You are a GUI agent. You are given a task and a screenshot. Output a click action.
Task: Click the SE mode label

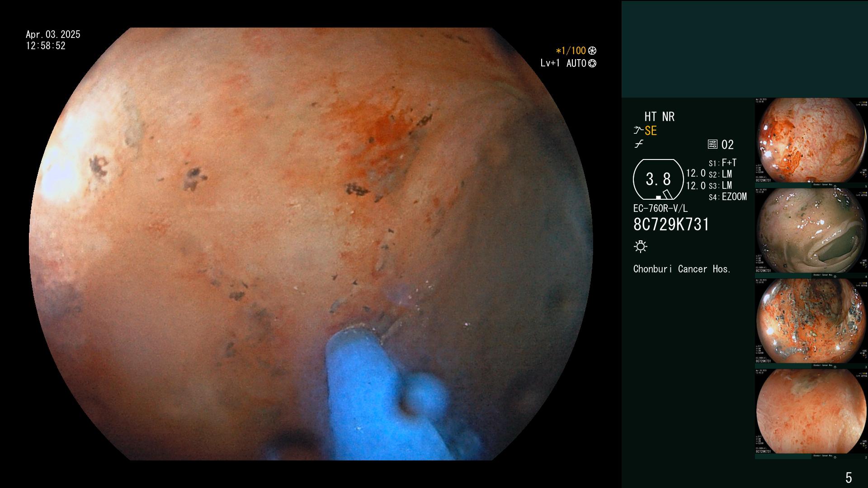click(651, 131)
